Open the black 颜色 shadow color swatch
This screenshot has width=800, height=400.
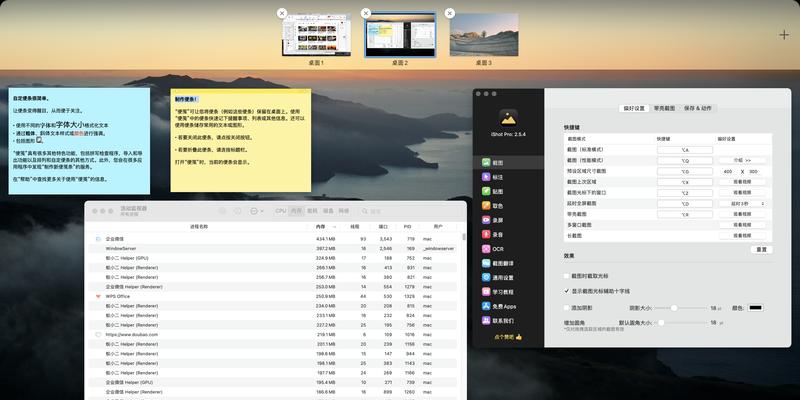click(x=755, y=308)
